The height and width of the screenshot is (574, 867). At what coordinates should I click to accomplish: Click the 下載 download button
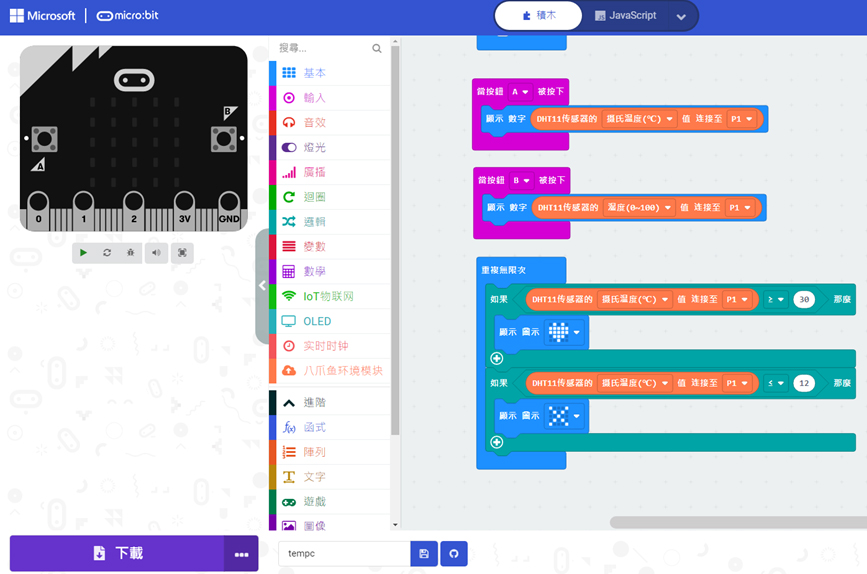[x=117, y=553]
